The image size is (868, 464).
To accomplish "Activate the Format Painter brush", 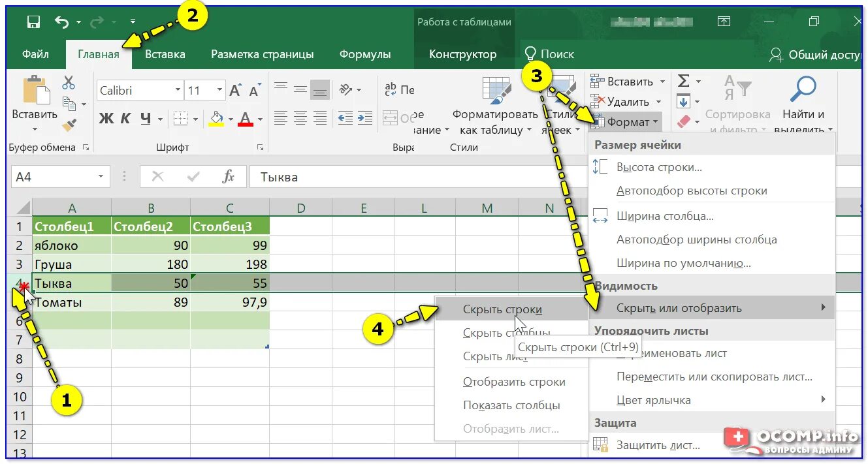I will coord(69,124).
